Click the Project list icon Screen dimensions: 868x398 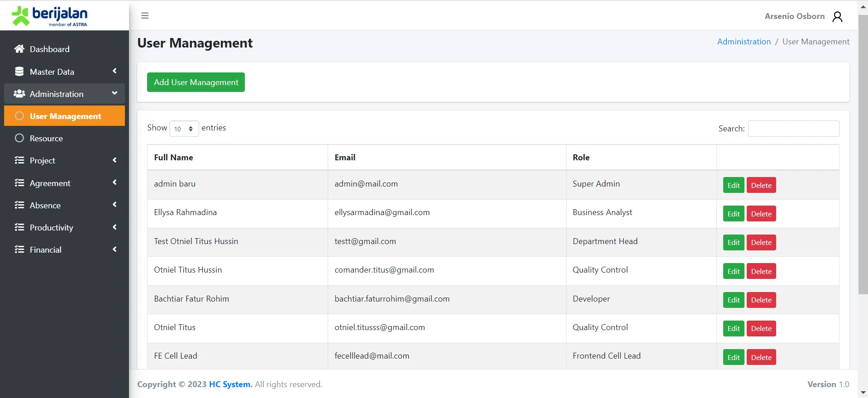coord(19,160)
